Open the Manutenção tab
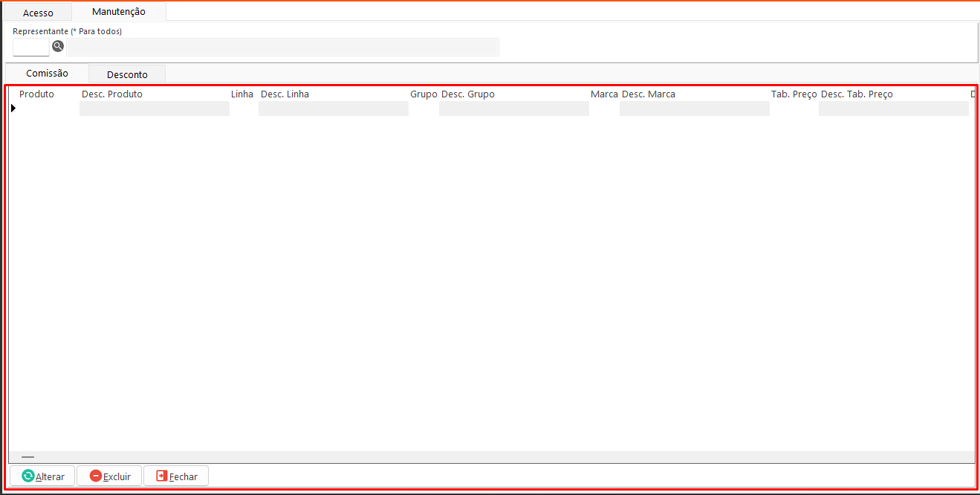The width and height of the screenshot is (980, 495). [x=119, y=12]
